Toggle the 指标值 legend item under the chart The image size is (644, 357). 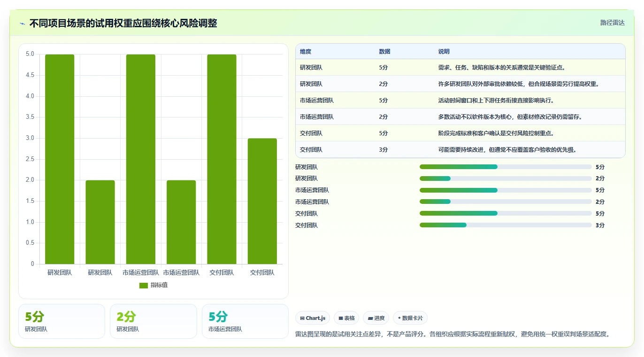(x=153, y=285)
